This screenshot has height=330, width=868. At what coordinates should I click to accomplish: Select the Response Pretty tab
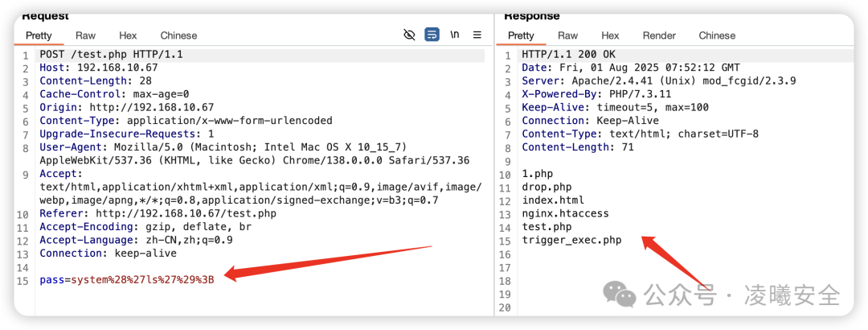tap(521, 35)
